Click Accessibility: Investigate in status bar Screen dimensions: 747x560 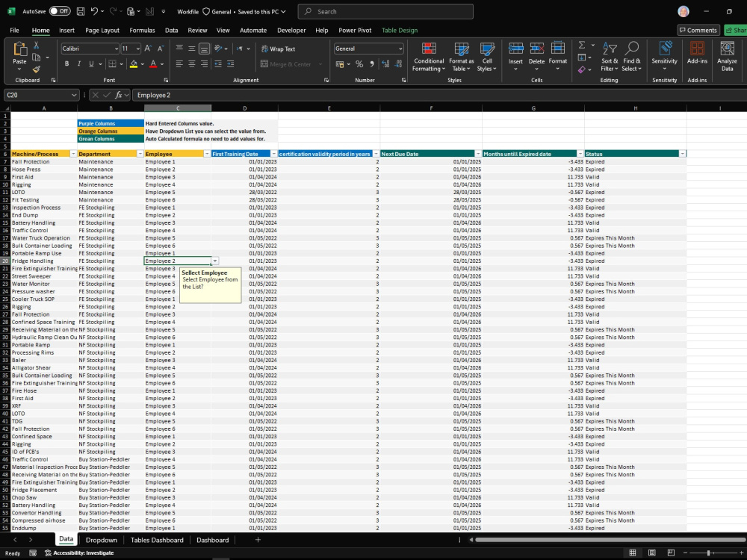pos(79,553)
